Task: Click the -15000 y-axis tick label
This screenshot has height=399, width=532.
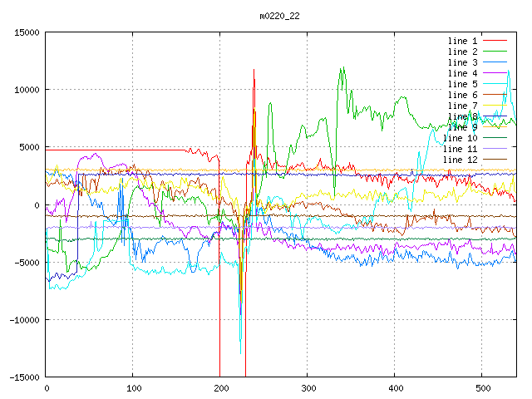Action: click(x=24, y=377)
